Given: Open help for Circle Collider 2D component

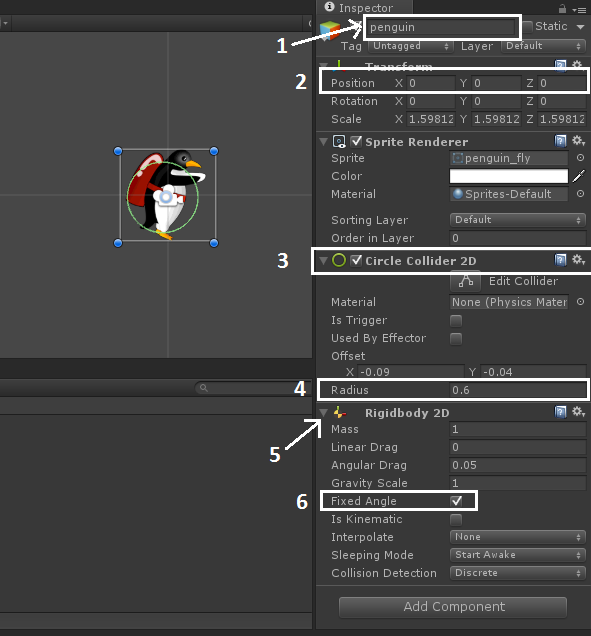Looking at the screenshot, I should [560, 260].
